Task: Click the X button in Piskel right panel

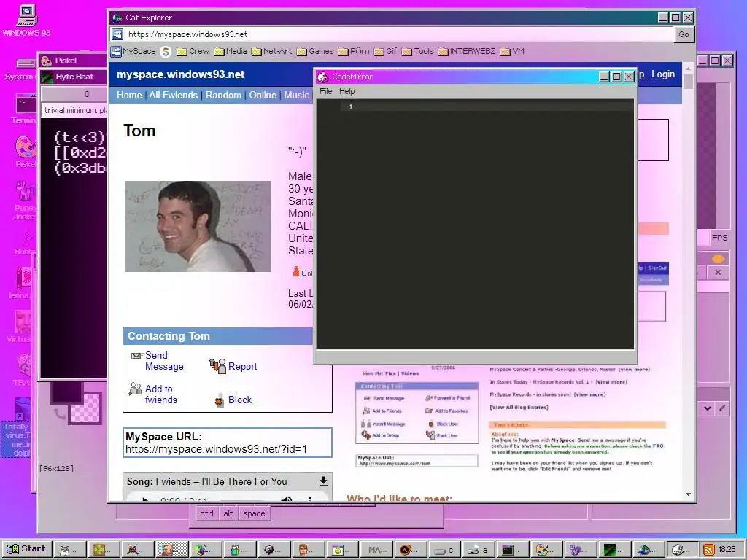Action: 718,273
